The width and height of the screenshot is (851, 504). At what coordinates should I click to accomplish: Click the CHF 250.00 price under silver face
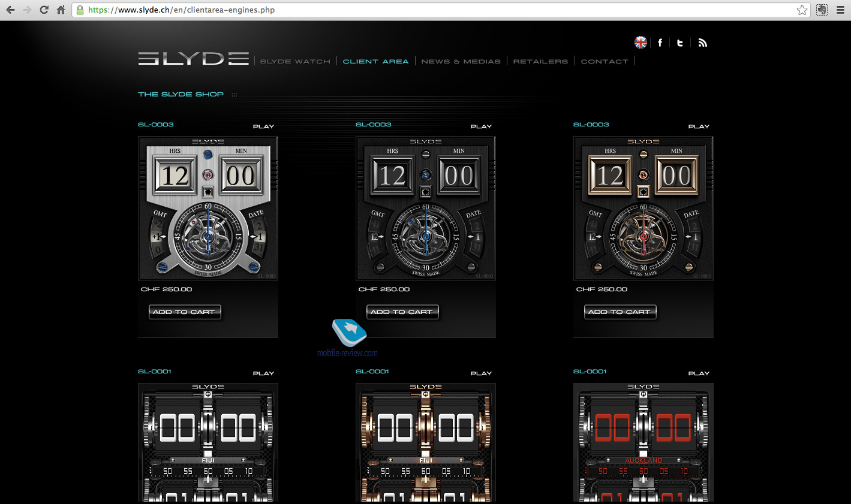(166, 289)
